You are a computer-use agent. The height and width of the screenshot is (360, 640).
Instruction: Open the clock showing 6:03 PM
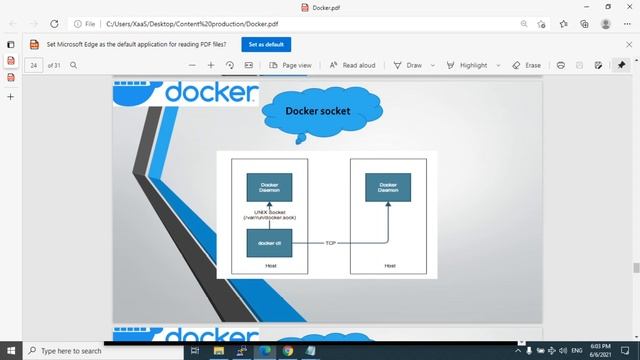click(600, 351)
